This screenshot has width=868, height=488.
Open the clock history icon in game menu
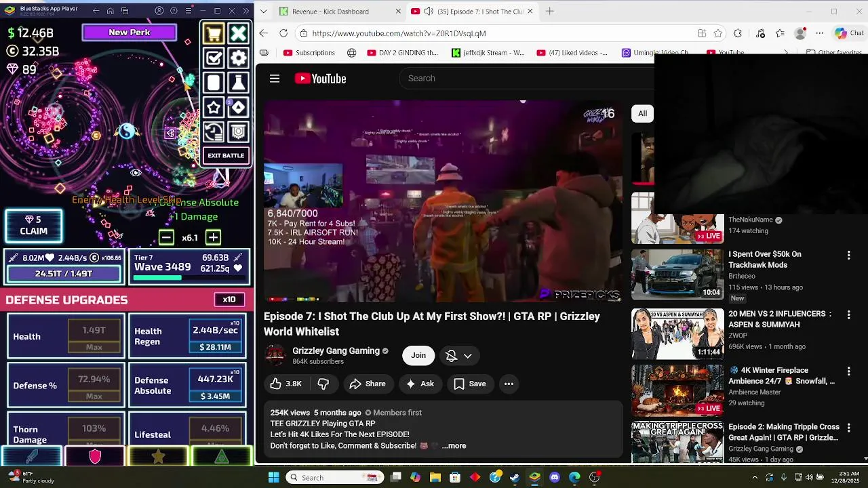[214, 131]
